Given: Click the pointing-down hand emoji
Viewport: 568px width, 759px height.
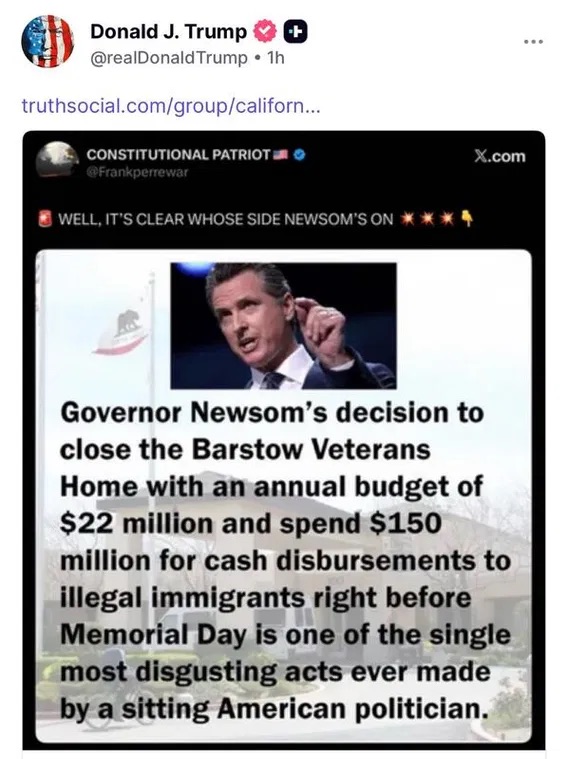Looking at the screenshot, I should [467, 218].
